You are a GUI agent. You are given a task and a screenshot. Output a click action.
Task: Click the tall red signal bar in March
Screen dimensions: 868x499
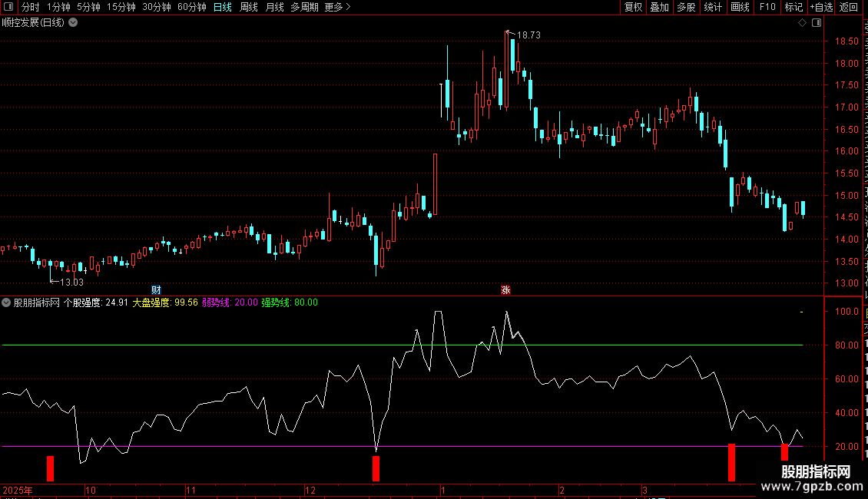pos(731,462)
